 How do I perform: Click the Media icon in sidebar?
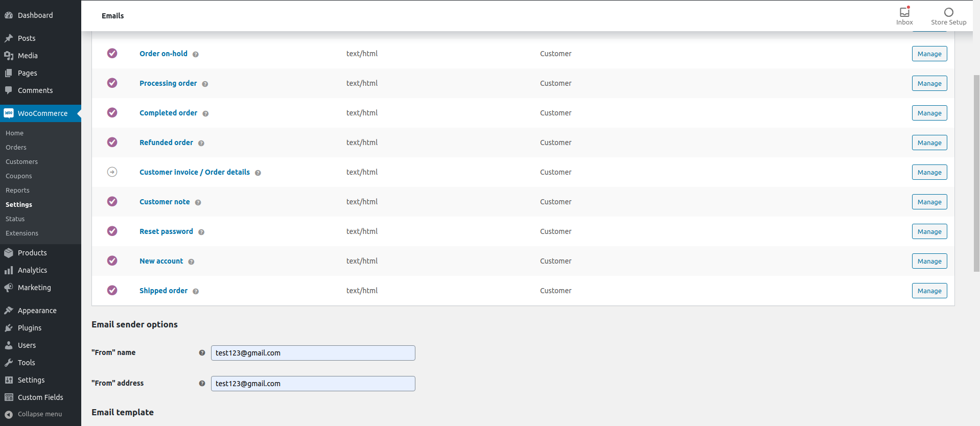coord(9,56)
